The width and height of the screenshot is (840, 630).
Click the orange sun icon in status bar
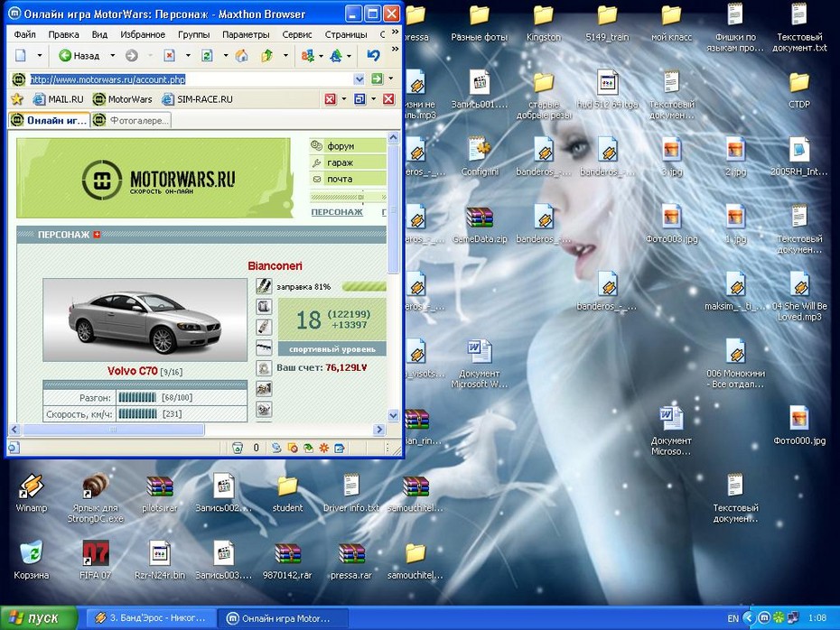coord(323,448)
